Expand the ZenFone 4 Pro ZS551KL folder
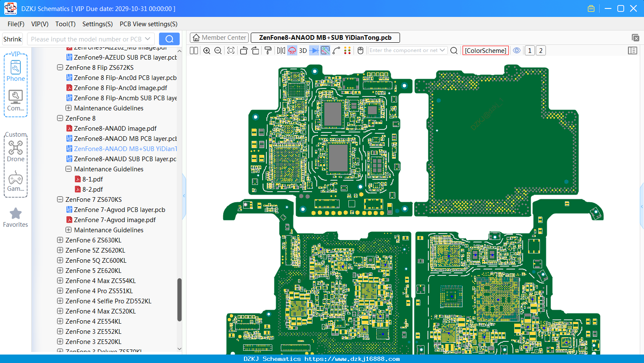This screenshot has height=363, width=644. tap(60, 291)
